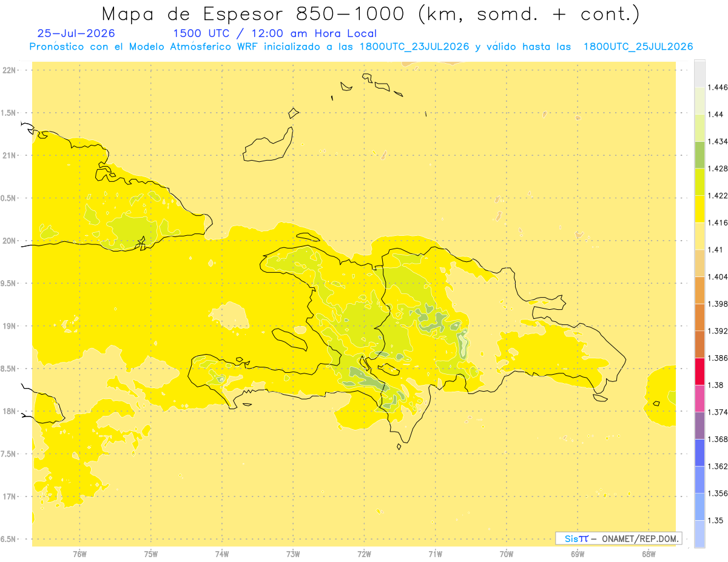Click the '0.5N' latitude label

pos(9,198)
